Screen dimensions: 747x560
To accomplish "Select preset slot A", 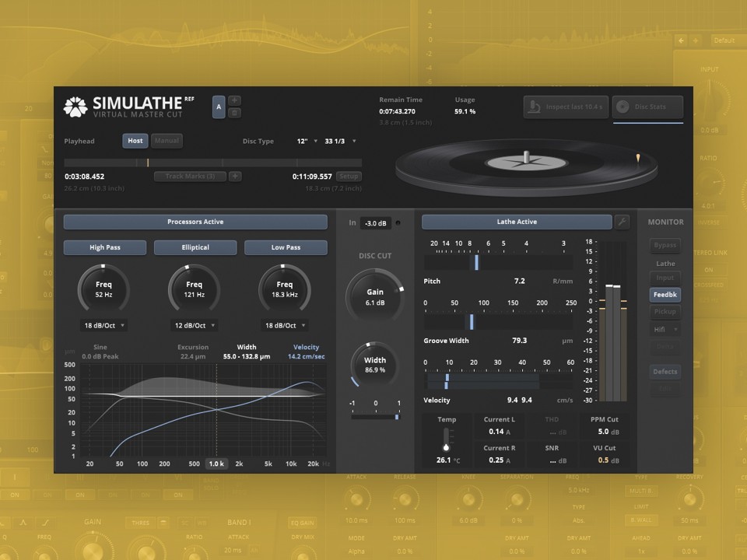I will pyautogui.click(x=219, y=107).
